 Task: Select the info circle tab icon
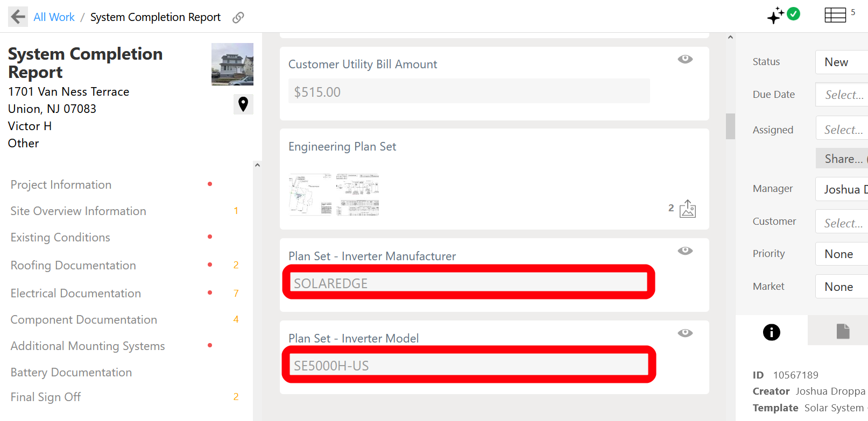click(772, 332)
